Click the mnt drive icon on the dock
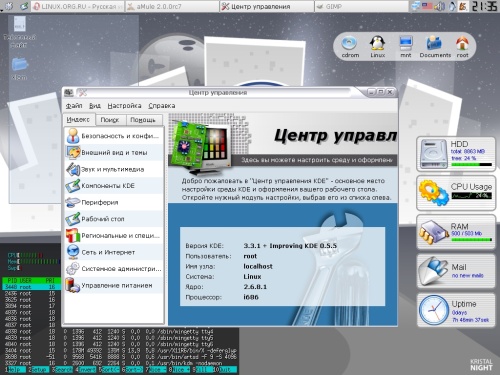500x375 pixels. [406, 43]
